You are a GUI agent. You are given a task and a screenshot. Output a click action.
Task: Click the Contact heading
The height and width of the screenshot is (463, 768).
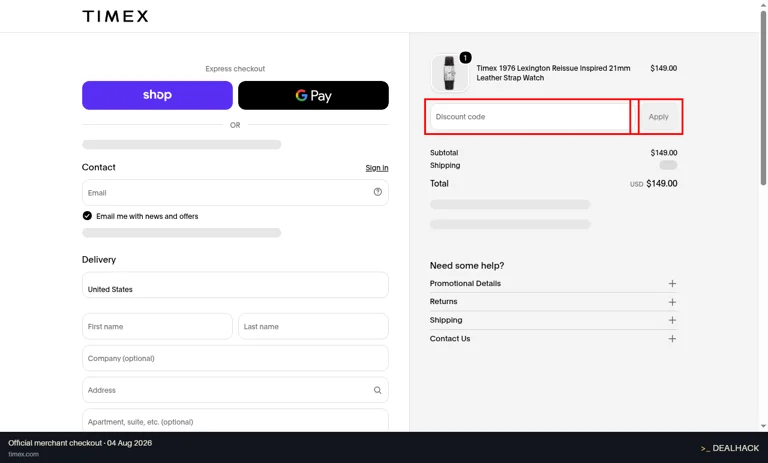coord(98,167)
